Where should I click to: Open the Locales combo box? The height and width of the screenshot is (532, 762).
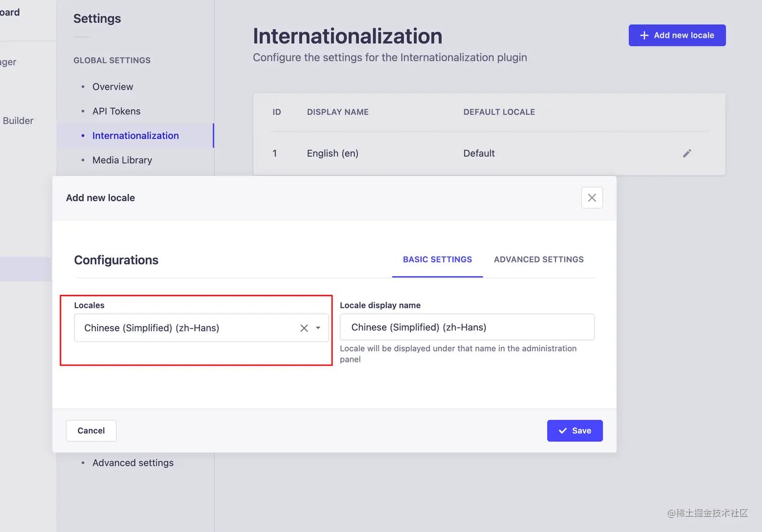186,328
